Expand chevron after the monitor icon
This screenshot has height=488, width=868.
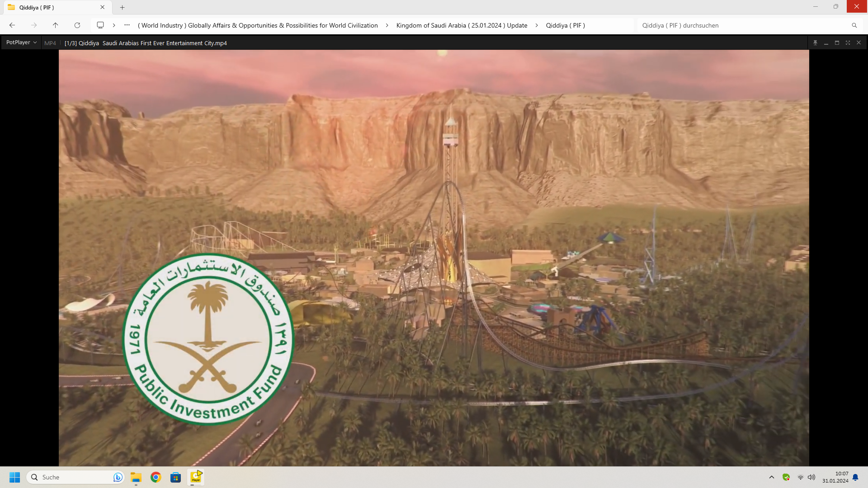[114, 25]
